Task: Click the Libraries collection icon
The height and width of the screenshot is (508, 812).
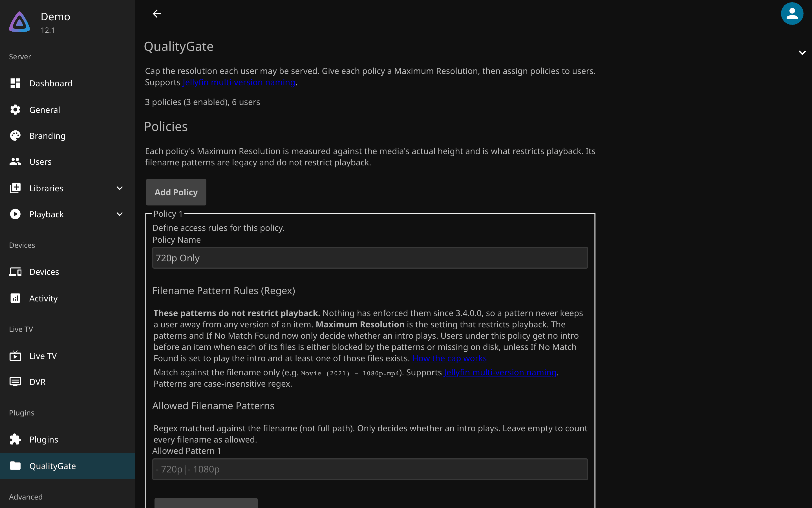Action: click(15, 188)
